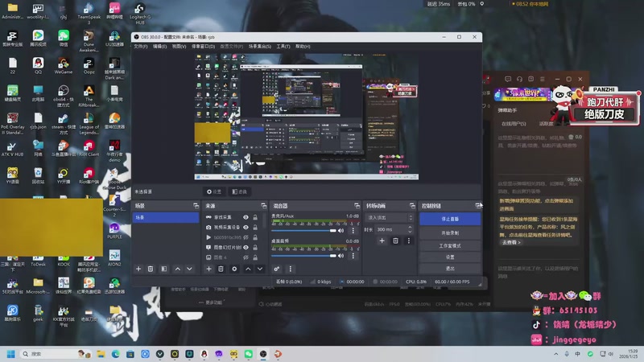The width and height of the screenshot is (644, 362).
Task: Add a transition with plus icon
Action: [382, 241]
